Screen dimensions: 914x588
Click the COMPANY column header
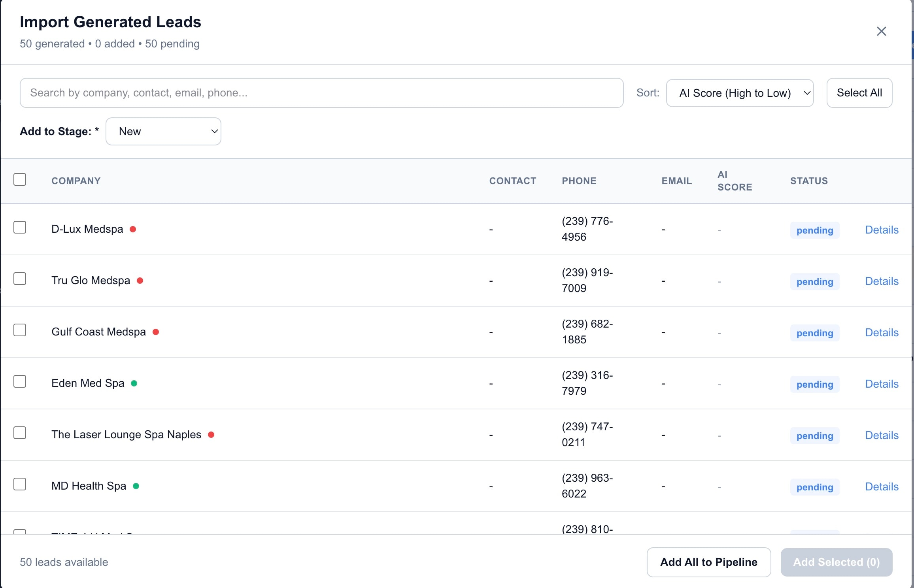(76, 181)
